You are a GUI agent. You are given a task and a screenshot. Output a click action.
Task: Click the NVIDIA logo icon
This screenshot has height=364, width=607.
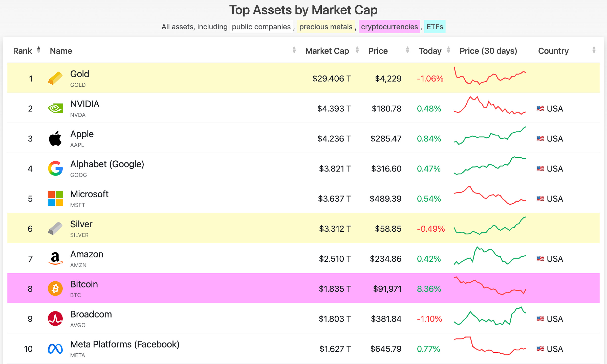(55, 108)
